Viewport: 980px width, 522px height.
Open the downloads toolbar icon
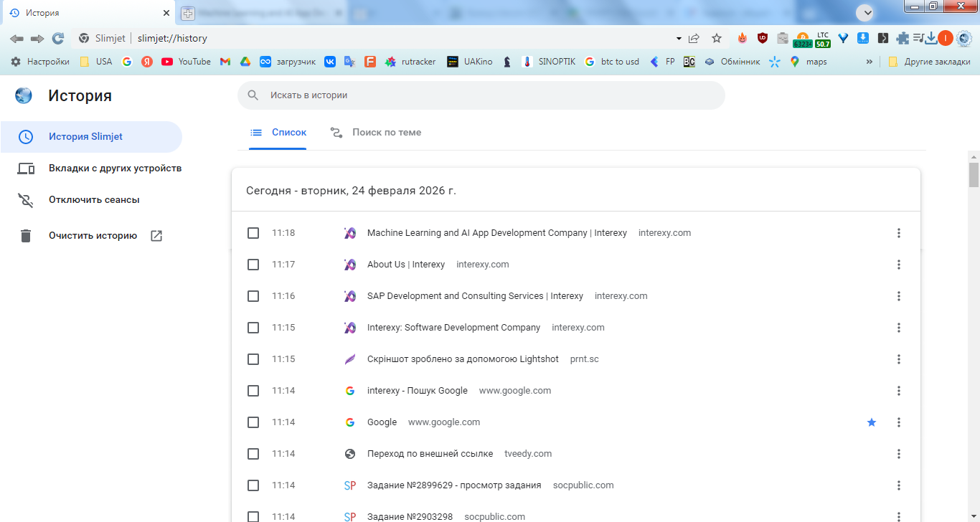(x=931, y=38)
